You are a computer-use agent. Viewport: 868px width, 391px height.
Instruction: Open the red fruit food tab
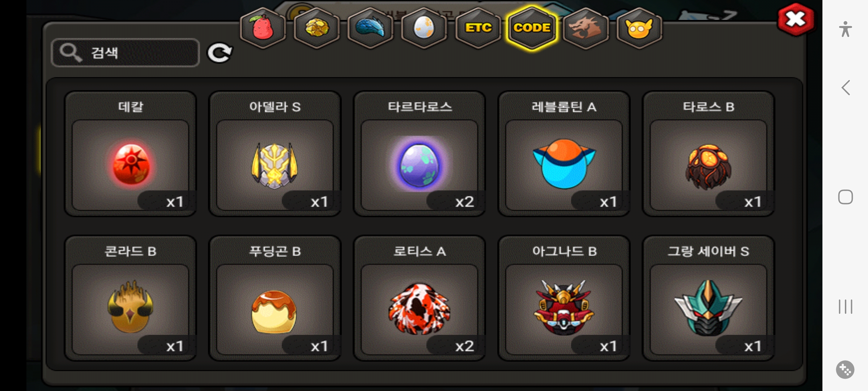(263, 28)
